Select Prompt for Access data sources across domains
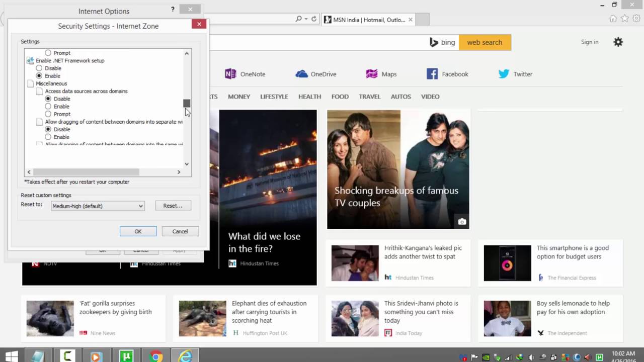The height and width of the screenshot is (362, 644). pos(48,114)
